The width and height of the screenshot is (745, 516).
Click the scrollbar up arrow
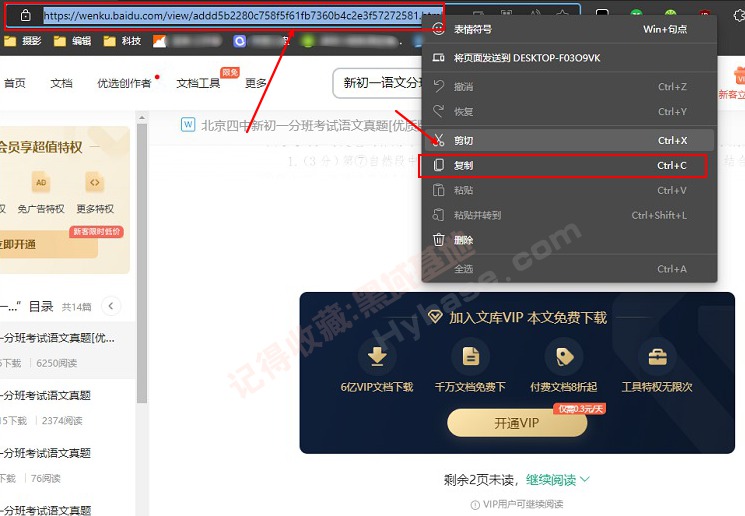click(142, 117)
